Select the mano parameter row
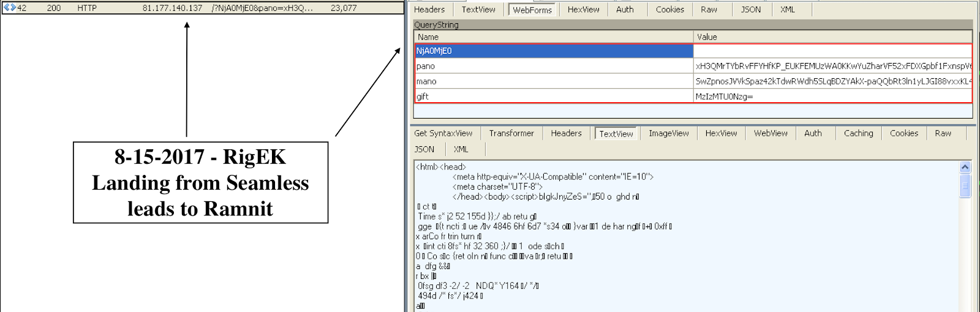This screenshot has height=312, width=980. click(x=693, y=81)
